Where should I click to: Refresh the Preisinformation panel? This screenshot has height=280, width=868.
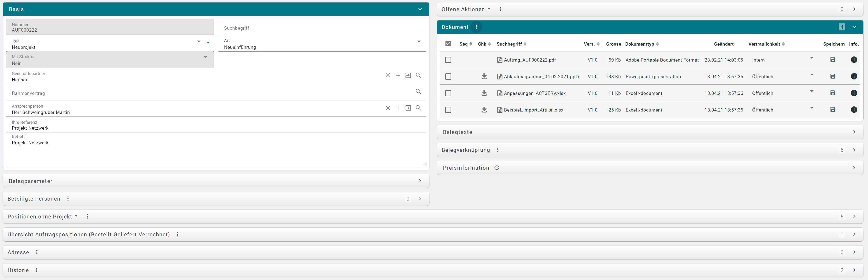[496, 168]
